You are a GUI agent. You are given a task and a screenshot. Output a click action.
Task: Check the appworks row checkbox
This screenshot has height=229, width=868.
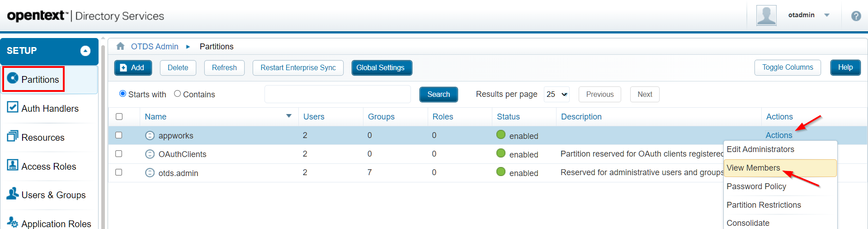coord(119,135)
